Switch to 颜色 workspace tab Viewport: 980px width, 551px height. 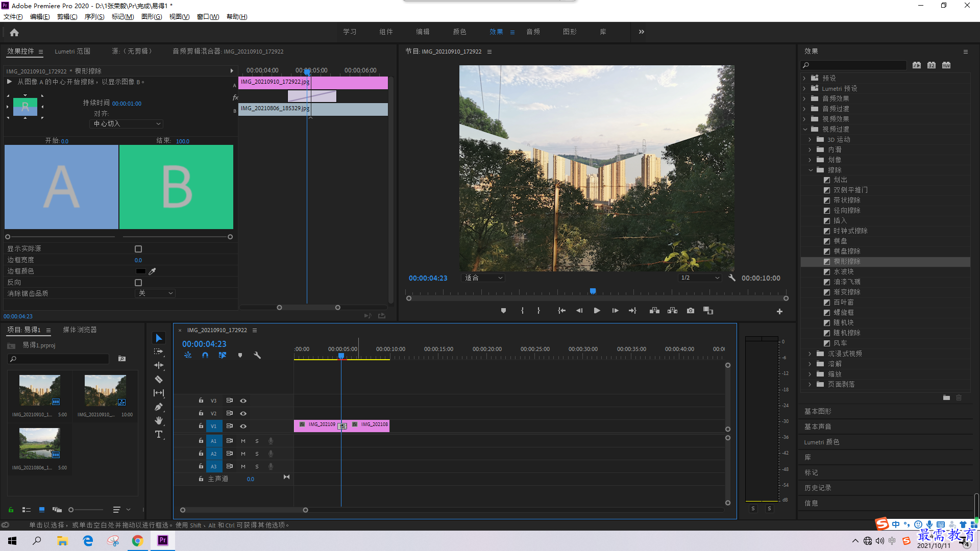click(x=459, y=32)
